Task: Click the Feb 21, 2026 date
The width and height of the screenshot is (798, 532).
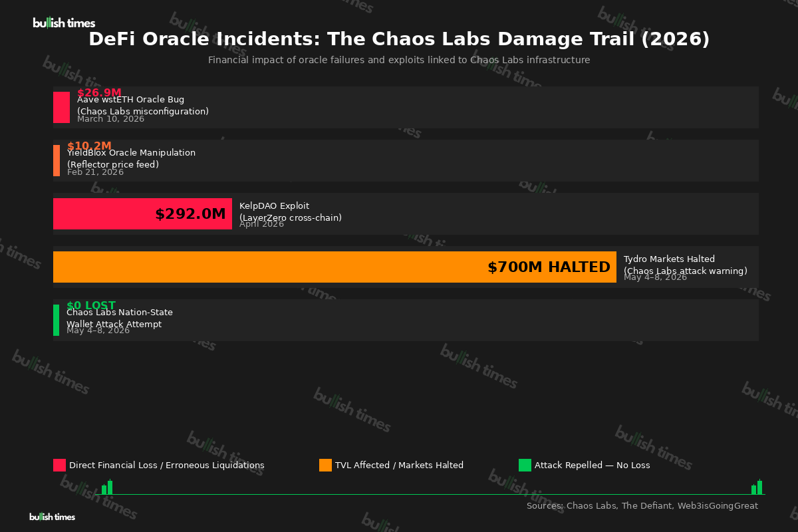Action: pyautogui.click(x=95, y=172)
